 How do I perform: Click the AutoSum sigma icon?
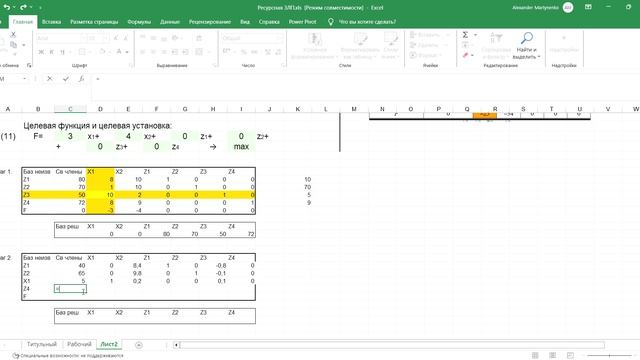pos(465,35)
